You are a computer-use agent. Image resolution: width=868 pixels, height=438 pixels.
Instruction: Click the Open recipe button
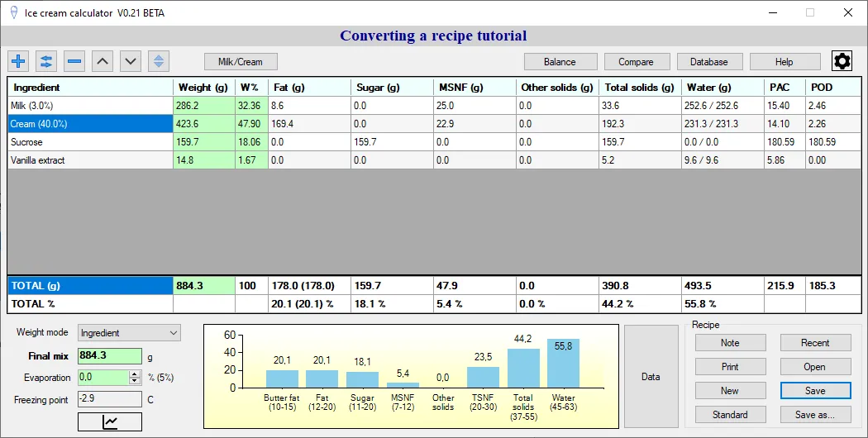click(x=815, y=367)
